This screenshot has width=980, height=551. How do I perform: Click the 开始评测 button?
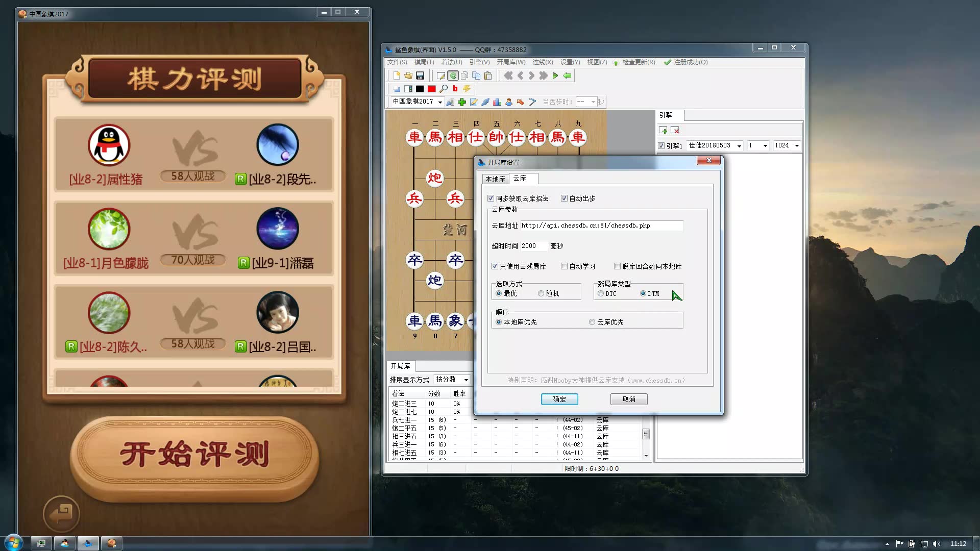pos(194,455)
